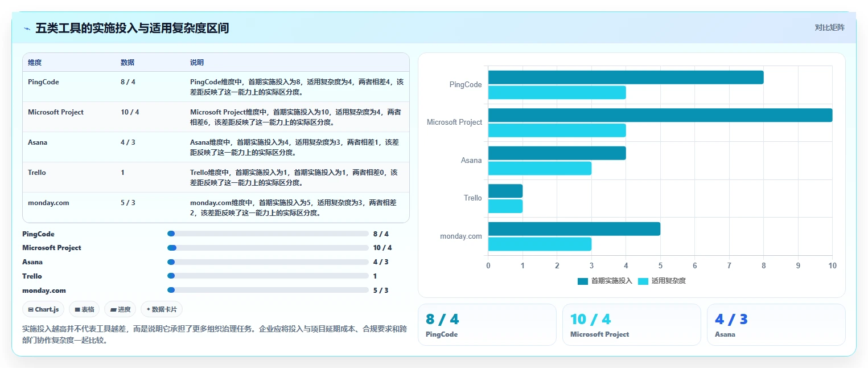Click the footnote paragraph starting 实施投入越高
The image size is (868, 368).
click(x=215, y=334)
